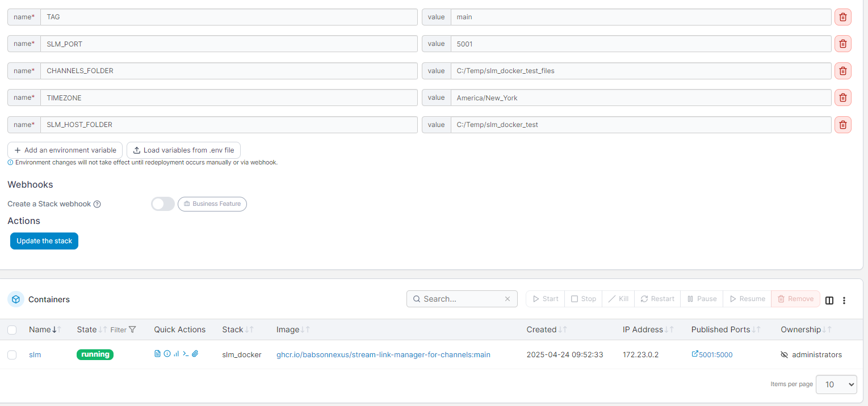Open the 5001:5000 published port link

712,354
